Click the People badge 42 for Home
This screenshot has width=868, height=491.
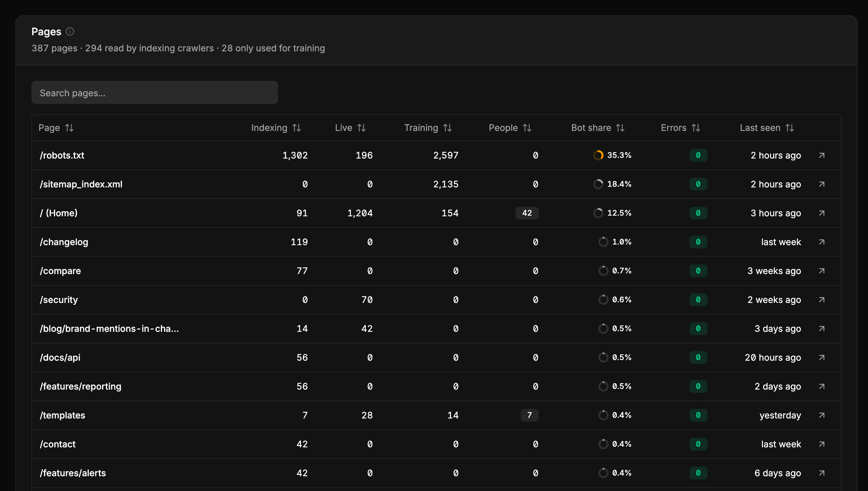tap(527, 213)
